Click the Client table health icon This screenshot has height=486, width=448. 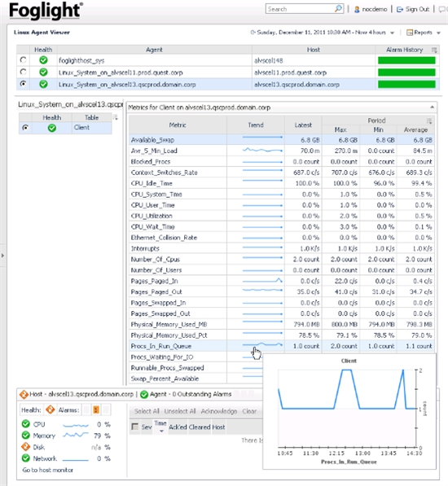coord(52,128)
